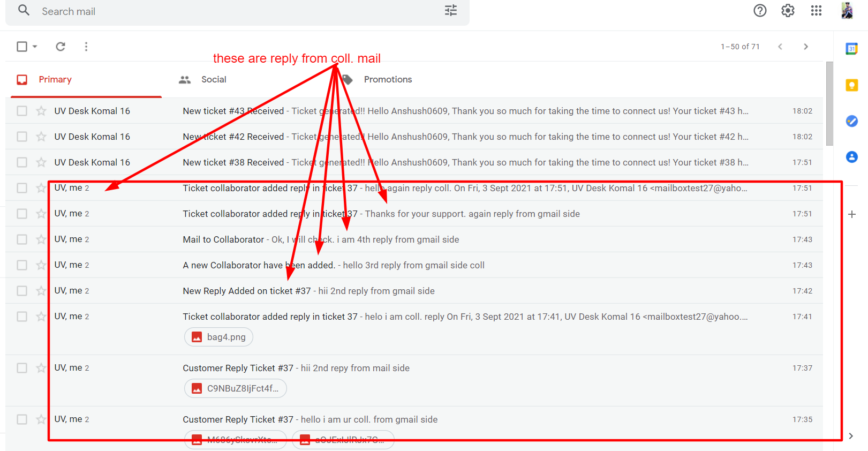The image size is (868, 451).
Task: Open the Settings gear
Action: click(x=788, y=10)
